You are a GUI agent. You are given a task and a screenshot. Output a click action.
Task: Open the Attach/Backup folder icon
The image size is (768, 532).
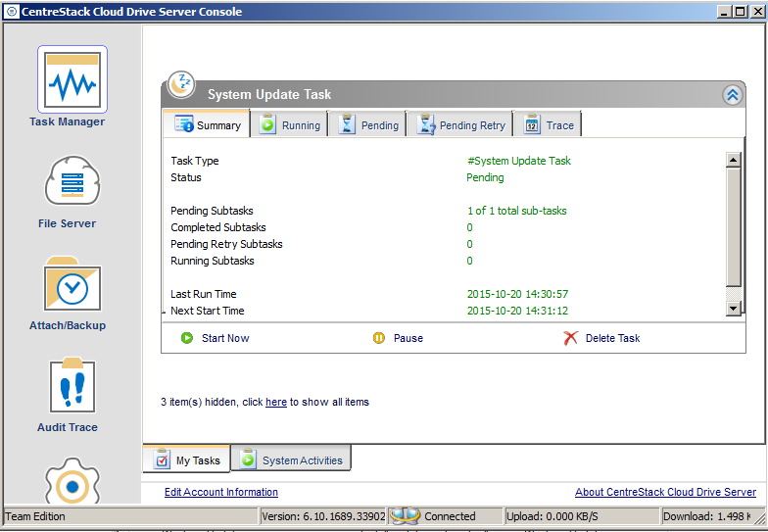pyautogui.click(x=72, y=284)
